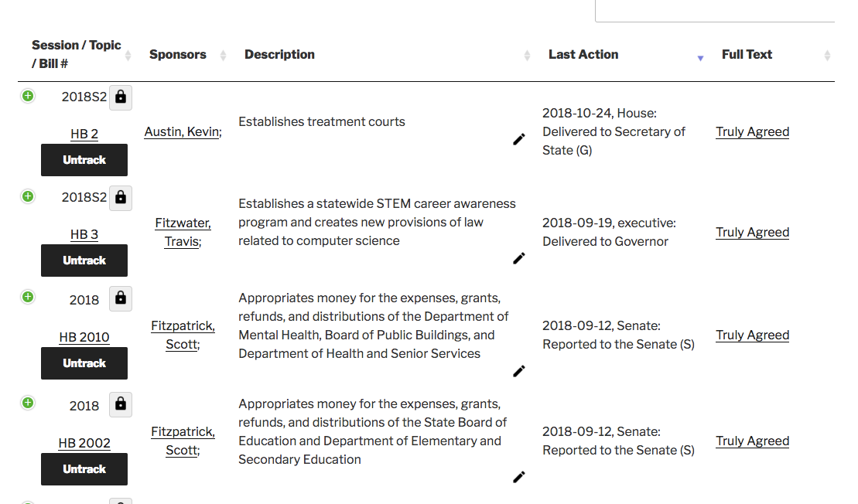Untrack bill HB 3

[84, 261]
